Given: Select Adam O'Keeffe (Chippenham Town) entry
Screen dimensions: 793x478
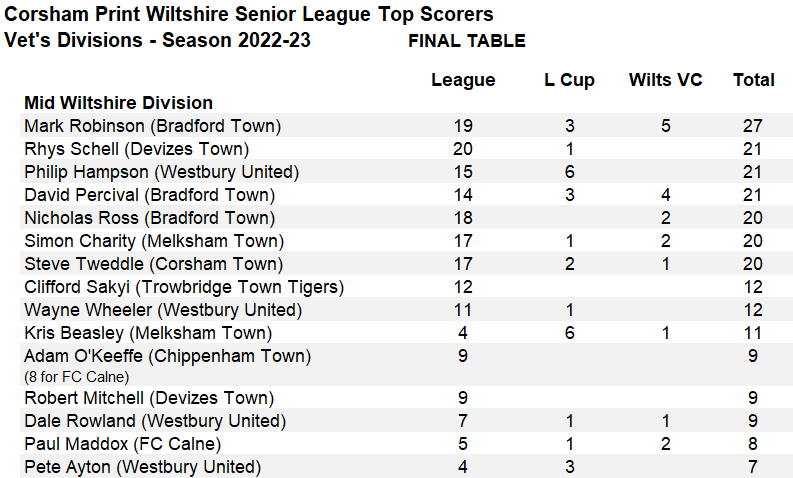Looking at the screenshot, I should pos(167,356).
